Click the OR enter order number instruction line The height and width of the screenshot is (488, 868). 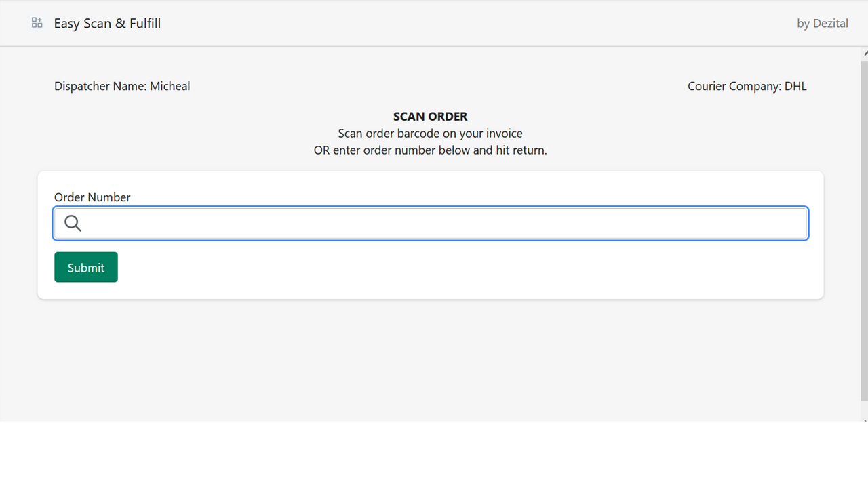click(431, 150)
